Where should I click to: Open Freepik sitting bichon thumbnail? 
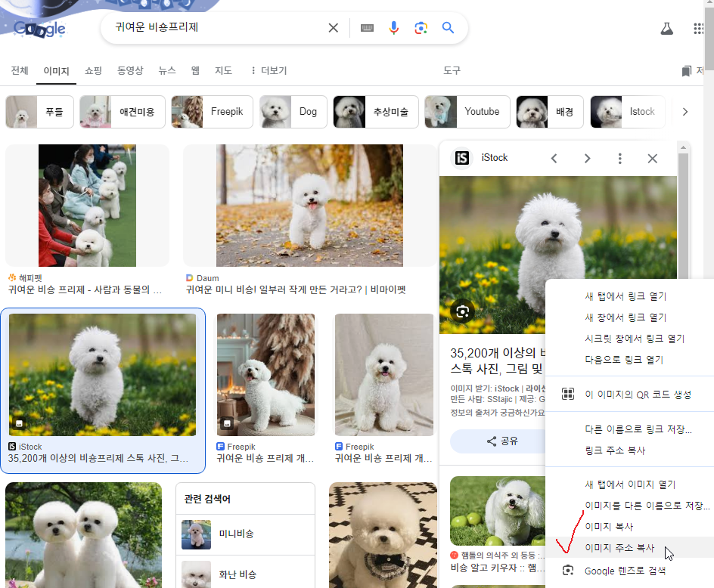(384, 375)
